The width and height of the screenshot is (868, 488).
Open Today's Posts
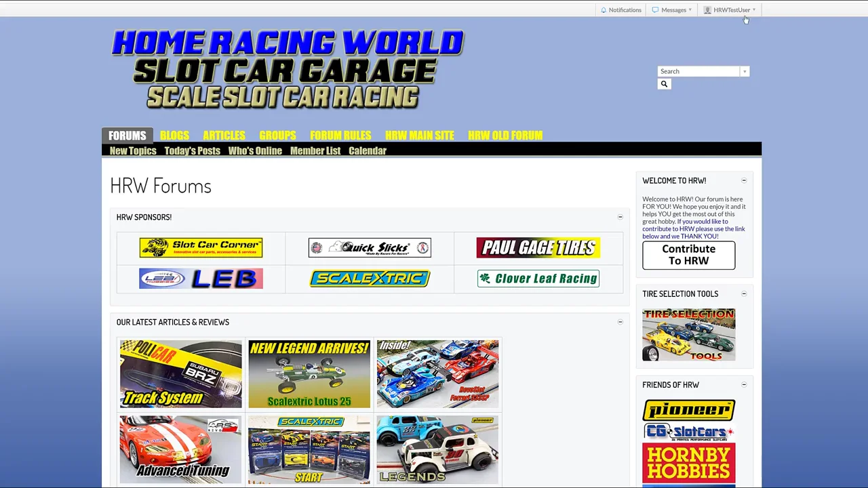192,150
